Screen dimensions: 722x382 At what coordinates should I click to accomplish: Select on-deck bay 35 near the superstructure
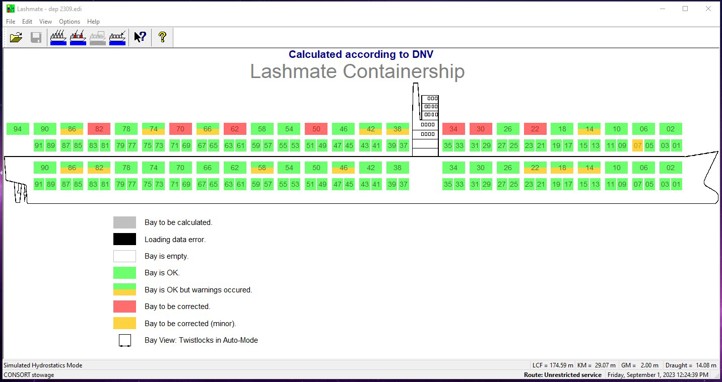point(448,146)
